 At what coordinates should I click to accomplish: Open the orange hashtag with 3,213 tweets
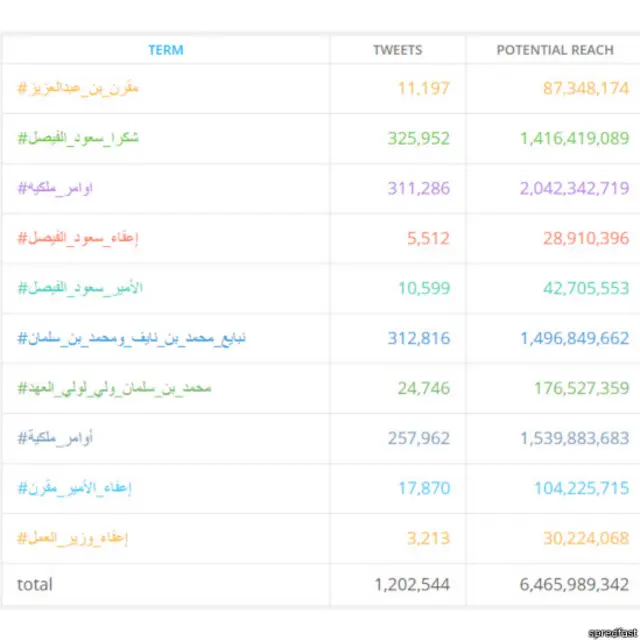click(x=74, y=538)
